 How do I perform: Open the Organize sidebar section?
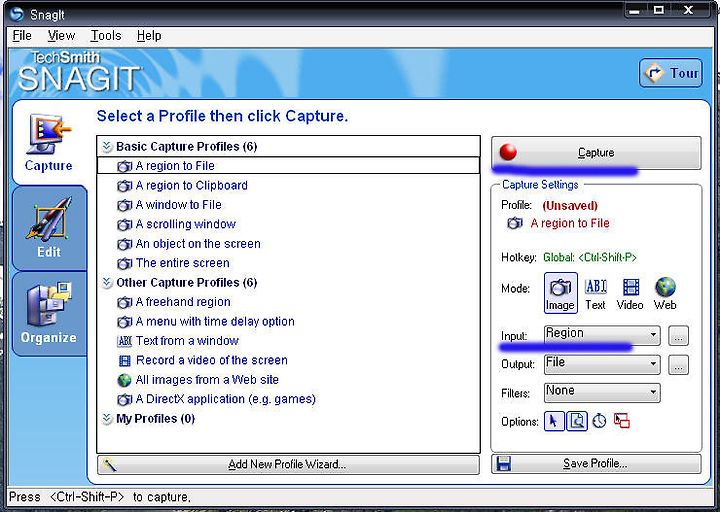[49, 314]
